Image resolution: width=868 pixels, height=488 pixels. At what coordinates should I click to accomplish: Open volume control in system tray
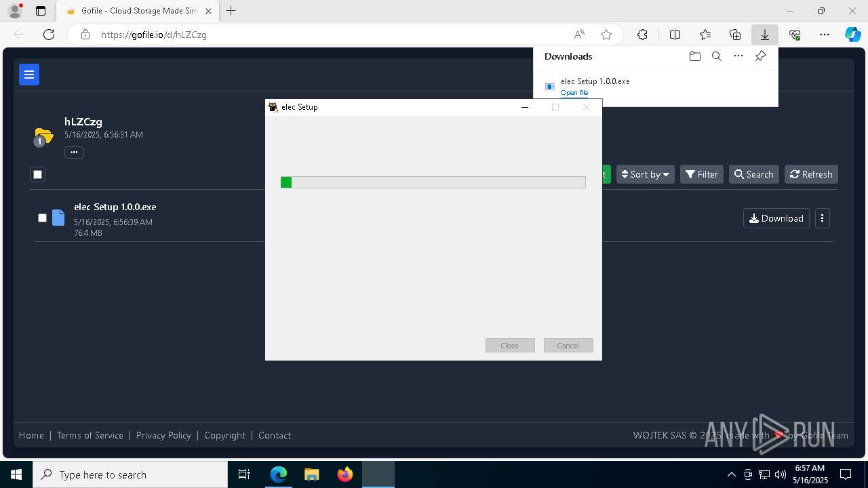coord(781,474)
